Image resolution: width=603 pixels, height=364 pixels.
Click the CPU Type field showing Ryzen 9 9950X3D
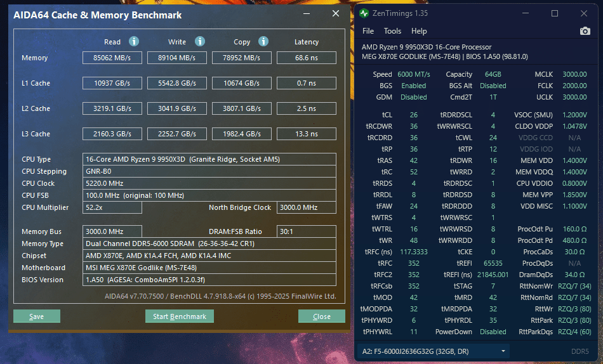click(209, 159)
